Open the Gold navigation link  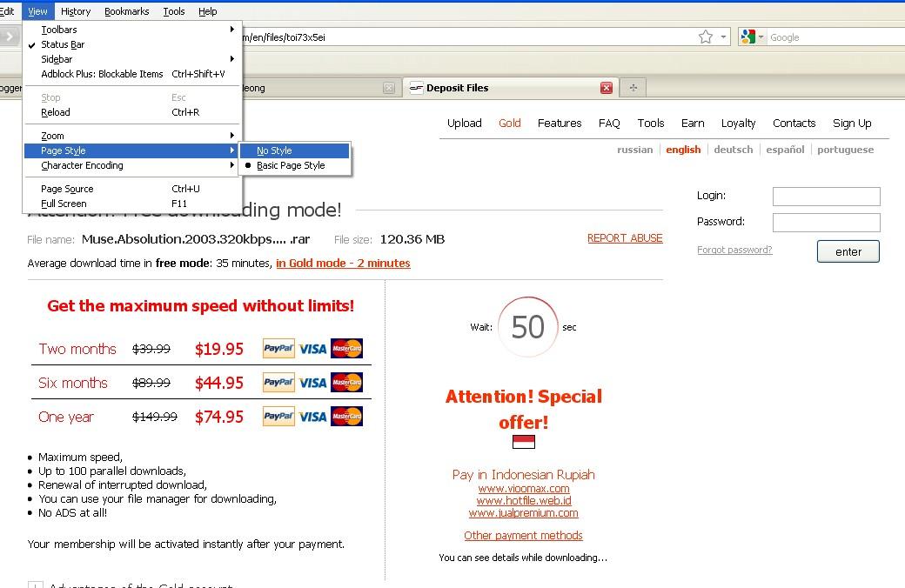click(510, 123)
